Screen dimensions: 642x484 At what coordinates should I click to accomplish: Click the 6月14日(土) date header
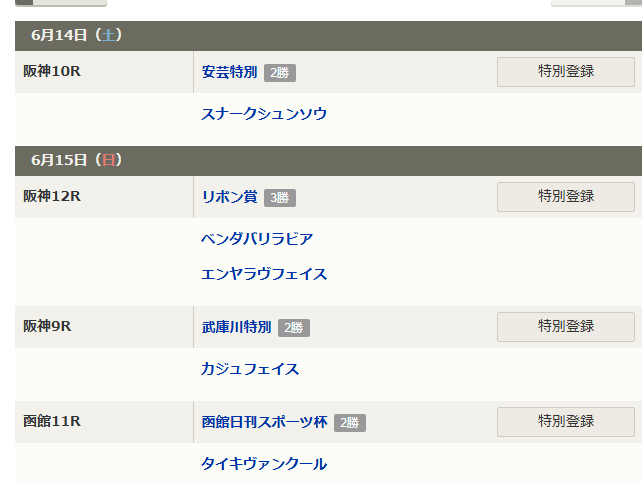[x=76, y=35]
